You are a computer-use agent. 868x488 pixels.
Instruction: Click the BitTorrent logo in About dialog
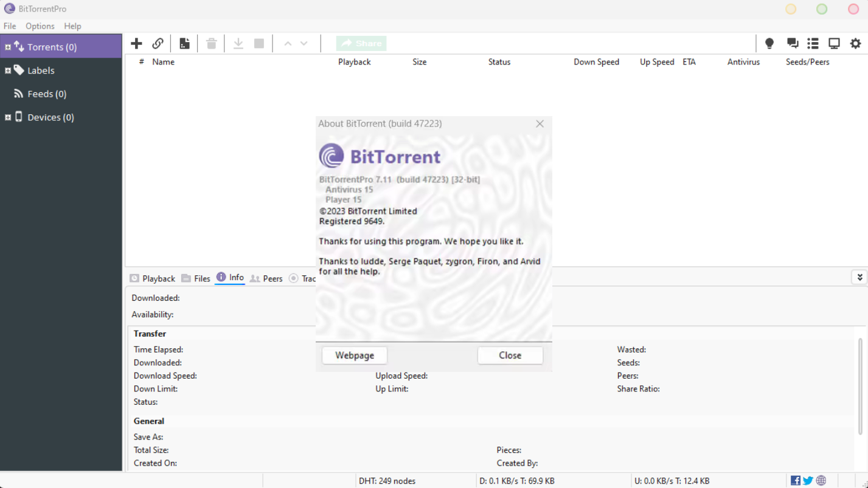379,156
